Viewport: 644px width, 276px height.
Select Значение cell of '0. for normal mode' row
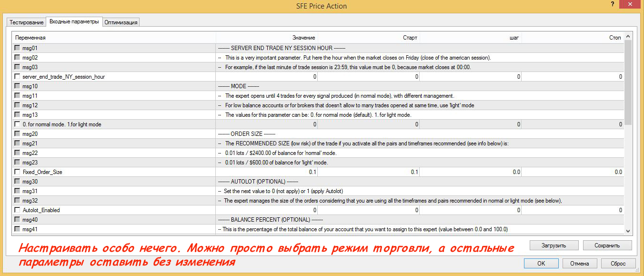(267, 124)
